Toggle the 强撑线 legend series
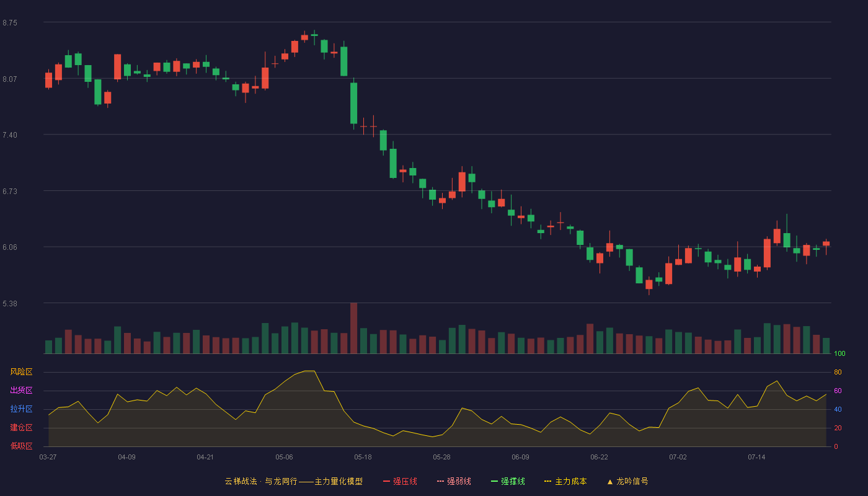This screenshot has width=868, height=496. pos(508,481)
